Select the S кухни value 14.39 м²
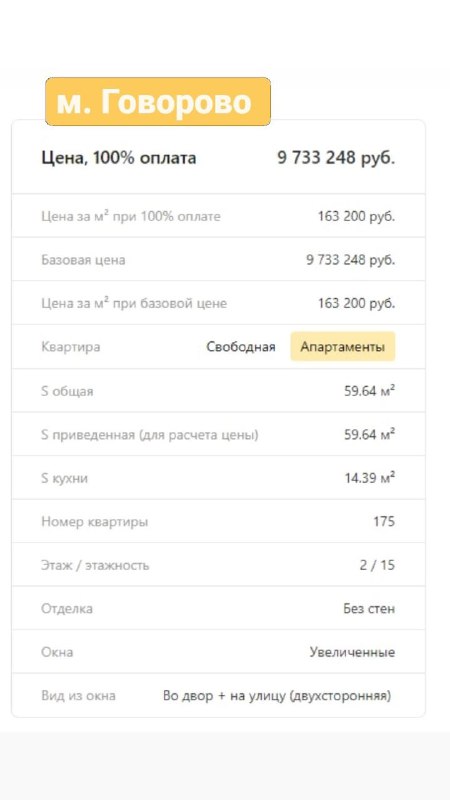The image size is (450, 800). 370,478
